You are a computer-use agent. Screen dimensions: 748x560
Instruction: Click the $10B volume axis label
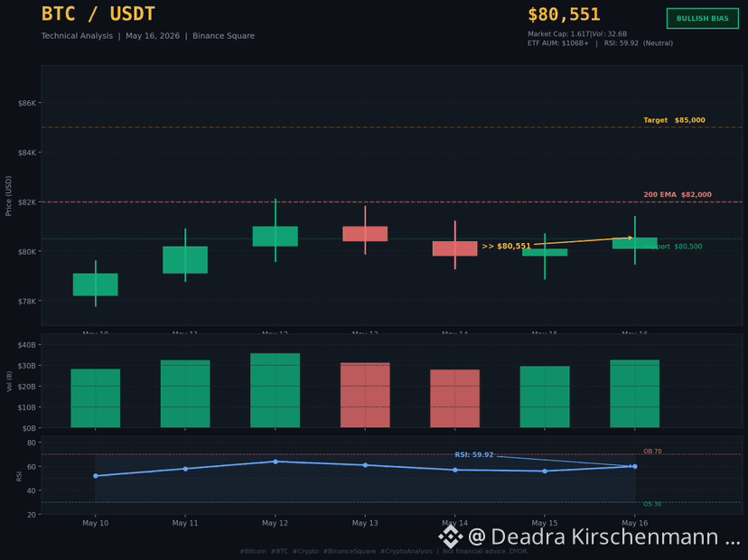(27, 407)
